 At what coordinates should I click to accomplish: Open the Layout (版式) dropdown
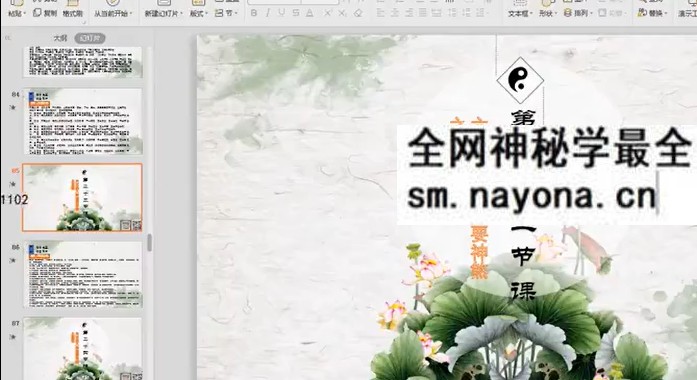pos(199,13)
